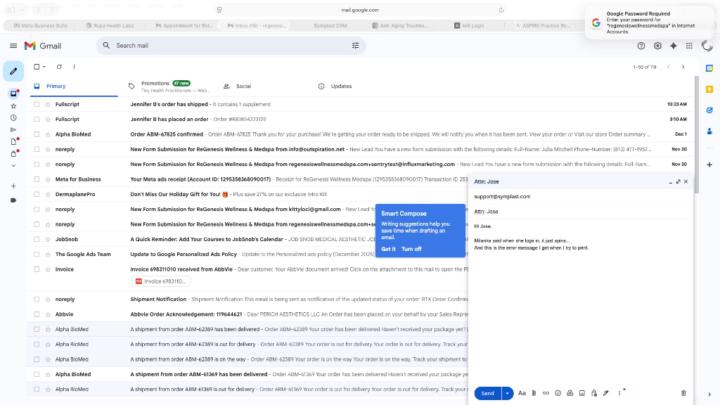The image size is (720, 405).
Task: Show search options filter icon
Action: tap(355, 45)
